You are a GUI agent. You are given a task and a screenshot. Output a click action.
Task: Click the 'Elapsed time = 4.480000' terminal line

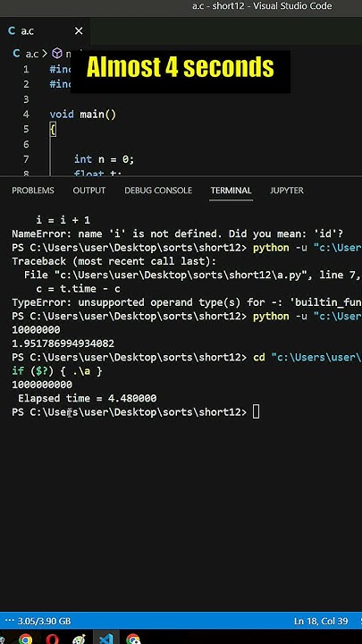[87, 398]
